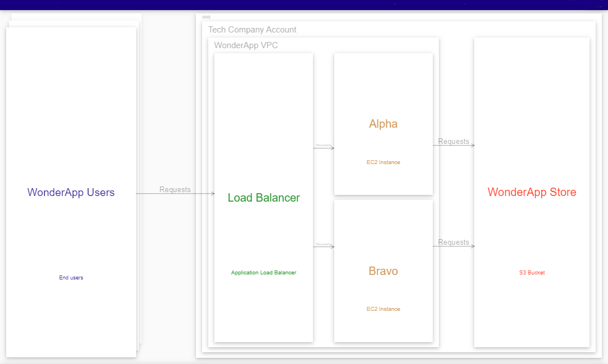The width and height of the screenshot is (608, 364).
Task: Click the Application Load Balancer subtitle text
Action: (x=263, y=273)
